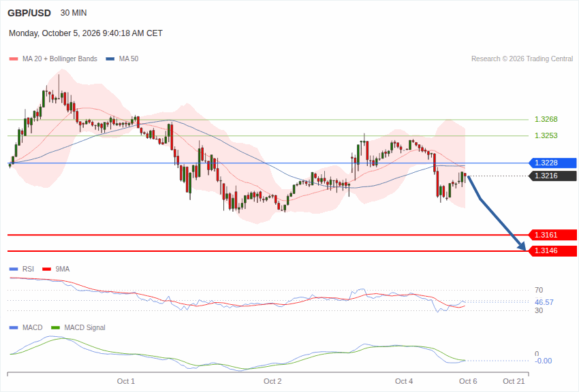Click the 9MA legend label

pos(63,269)
